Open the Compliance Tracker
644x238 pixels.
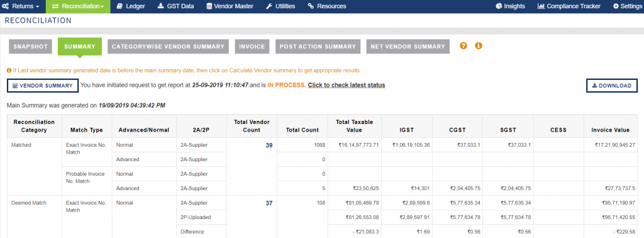pos(569,6)
